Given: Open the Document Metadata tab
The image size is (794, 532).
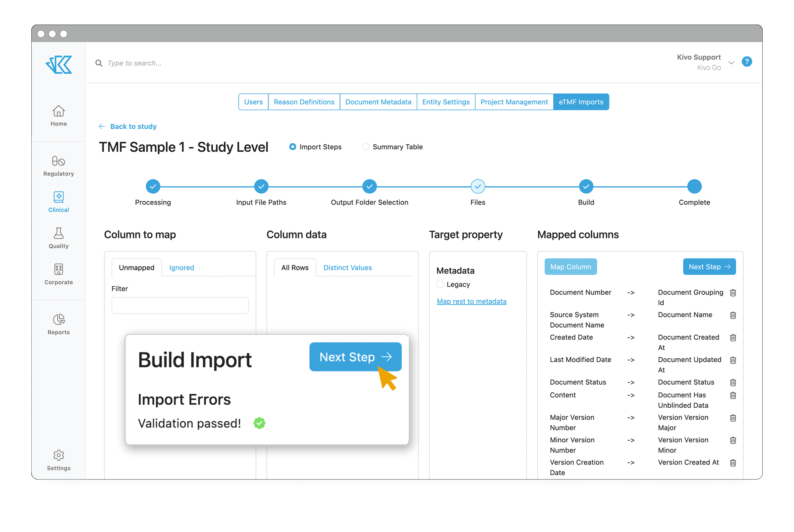Looking at the screenshot, I should coord(378,102).
